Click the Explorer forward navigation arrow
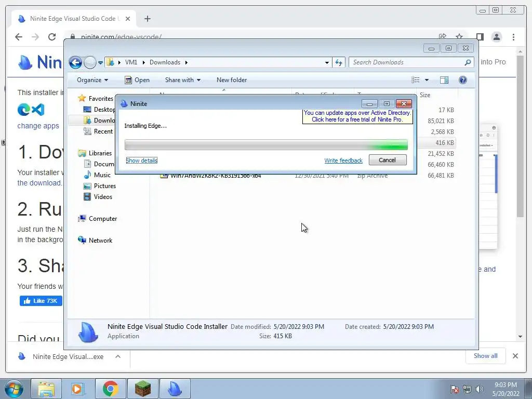The height and width of the screenshot is (399, 532). point(90,62)
